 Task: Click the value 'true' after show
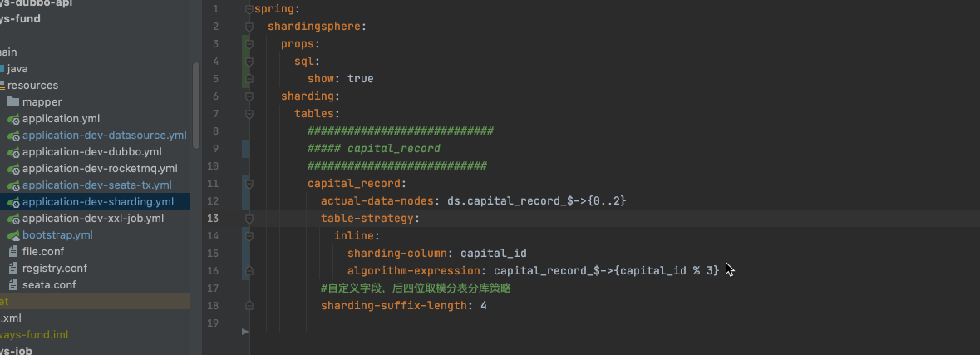pos(360,79)
